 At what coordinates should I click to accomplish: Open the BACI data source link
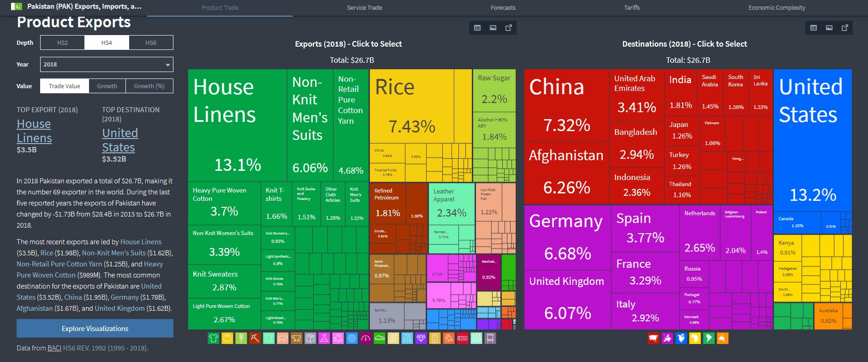pyautogui.click(x=54, y=348)
